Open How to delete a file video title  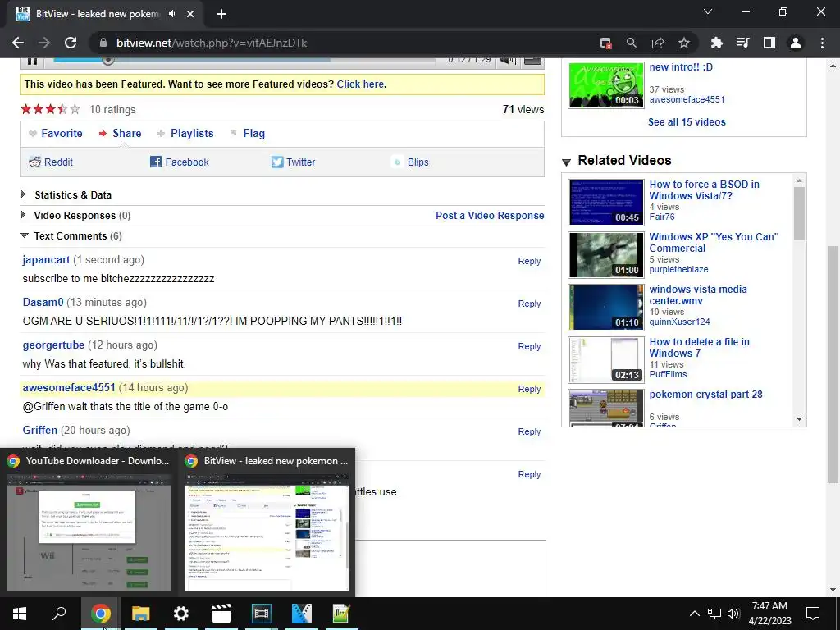click(x=699, y=348)
